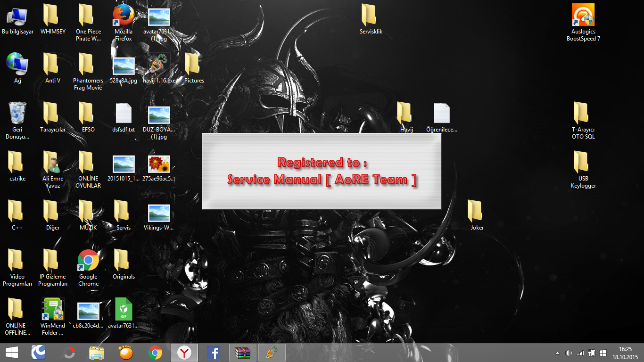Open the Servisklik folder

(x=371, y=20)
